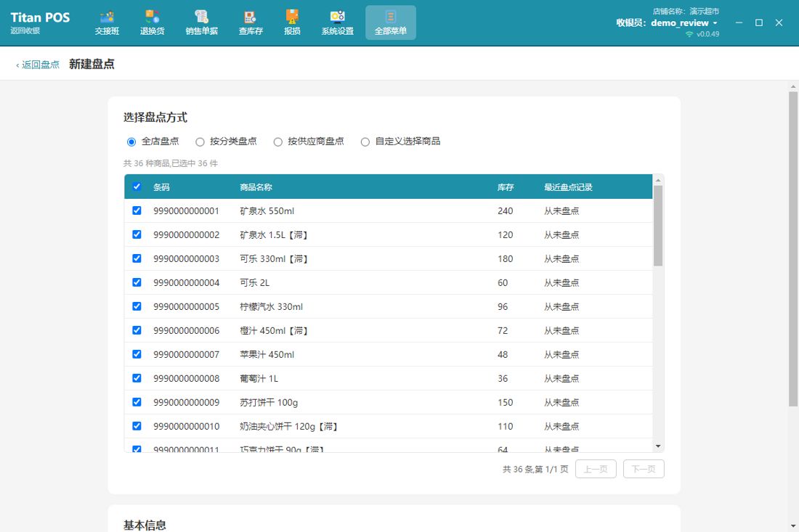Click barcode 9990000000010 cell
Screen dimensions: 799x532
tap(187, 426)
